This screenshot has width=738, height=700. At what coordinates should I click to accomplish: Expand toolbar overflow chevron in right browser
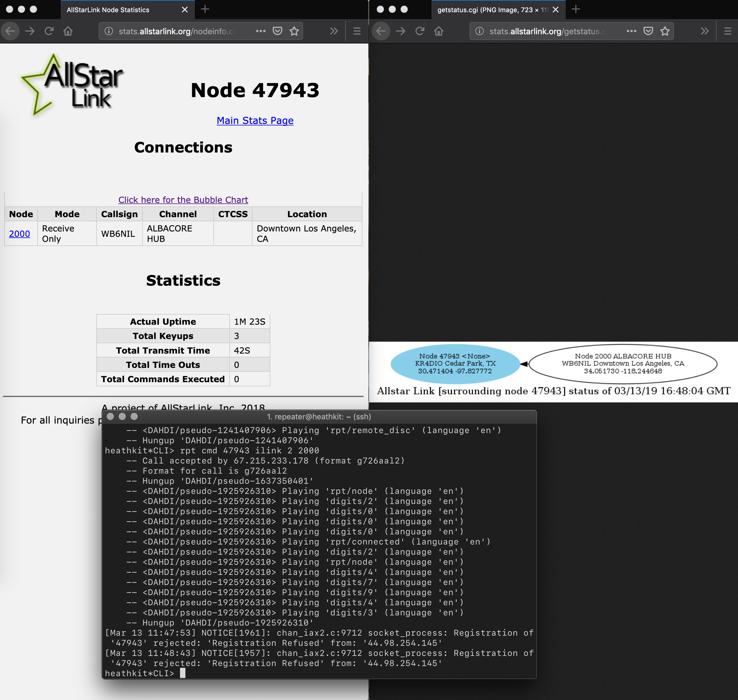pos(704,31)
